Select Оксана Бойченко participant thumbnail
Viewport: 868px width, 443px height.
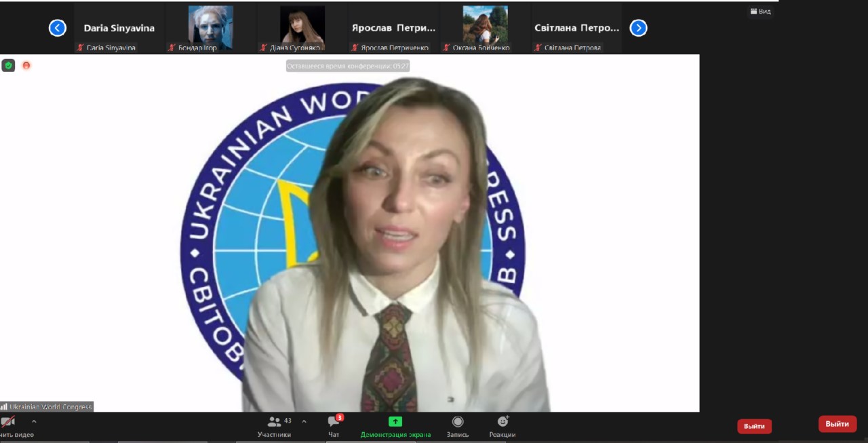(485, 27)
